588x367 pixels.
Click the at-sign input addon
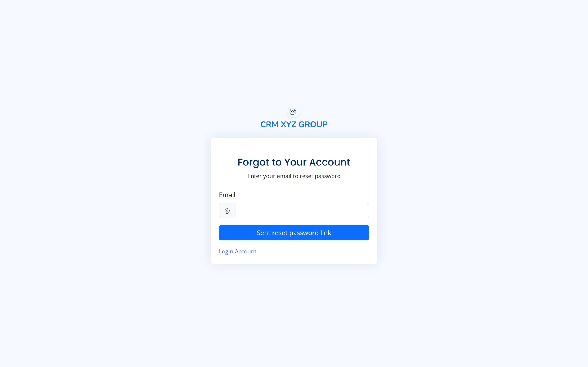(227, 211)
